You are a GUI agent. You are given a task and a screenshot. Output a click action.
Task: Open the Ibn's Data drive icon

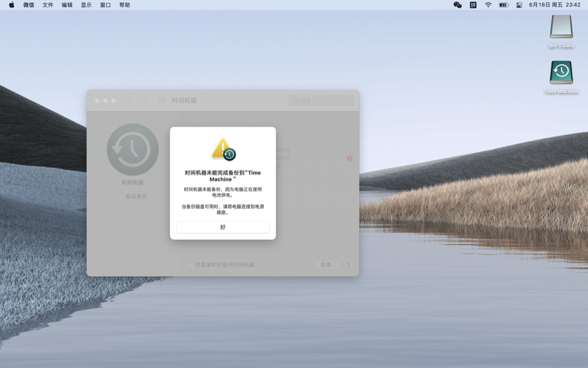[561, 27]
